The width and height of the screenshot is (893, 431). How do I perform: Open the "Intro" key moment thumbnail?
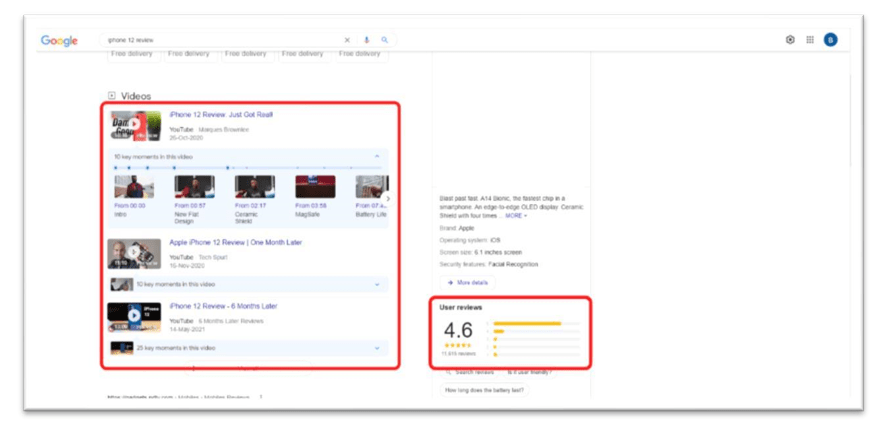click(x=134, y=187)
